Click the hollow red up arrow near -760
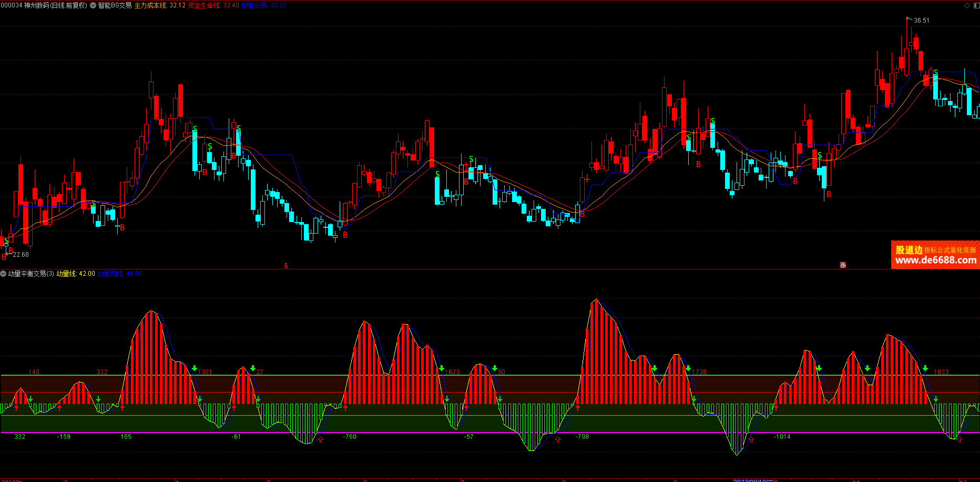 321,440
